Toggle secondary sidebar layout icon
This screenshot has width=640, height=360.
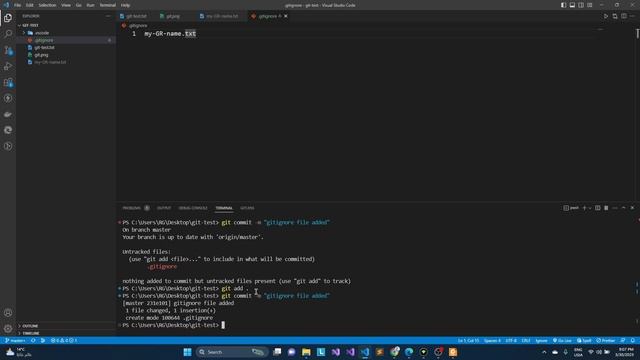coord(581,5)
